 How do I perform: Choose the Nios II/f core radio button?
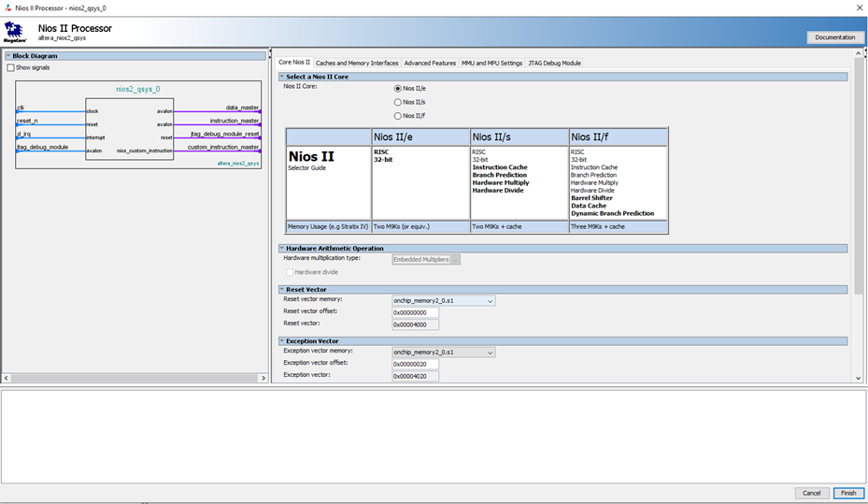point(398,116)
